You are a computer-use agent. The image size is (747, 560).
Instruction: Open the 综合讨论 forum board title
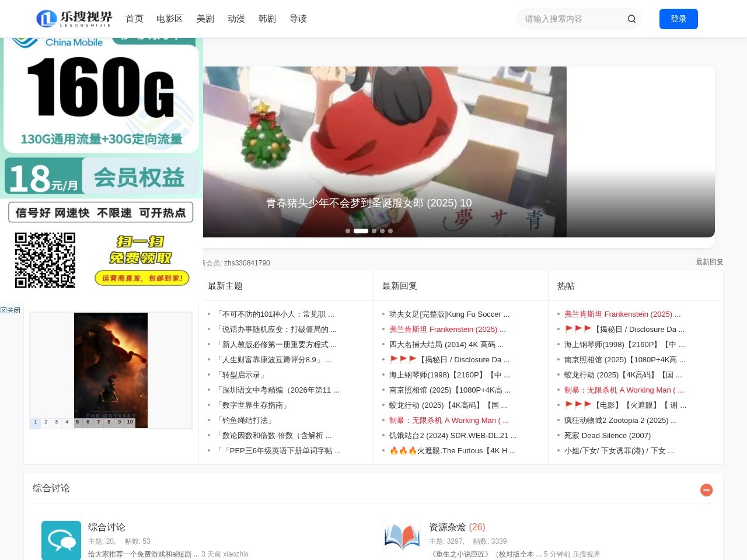click(x=107, y=527)
